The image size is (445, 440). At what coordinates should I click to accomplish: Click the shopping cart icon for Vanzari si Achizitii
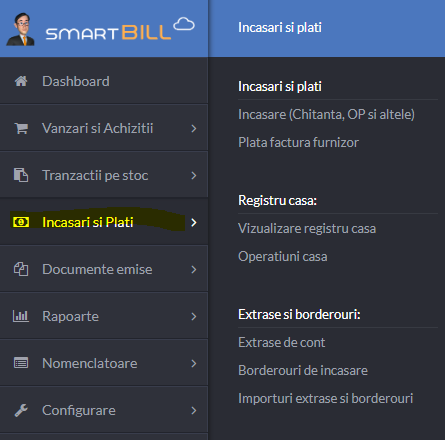click(21, 128)
